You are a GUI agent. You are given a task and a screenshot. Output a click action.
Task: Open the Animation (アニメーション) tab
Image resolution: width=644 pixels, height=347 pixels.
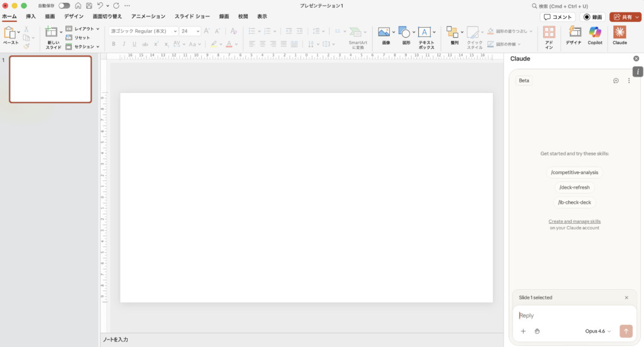pyautogui.click(x=148, y=16)
